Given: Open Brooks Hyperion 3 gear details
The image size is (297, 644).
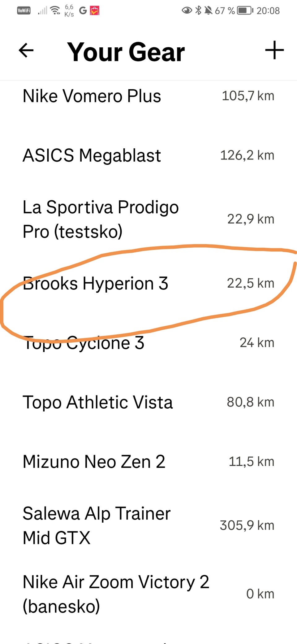Looking at the screenshot, I should (x=148, y=283).
